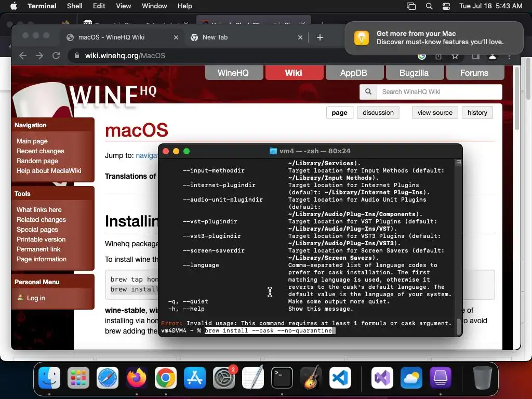Open Visual Studio Code from the Dock

(340, 378)
